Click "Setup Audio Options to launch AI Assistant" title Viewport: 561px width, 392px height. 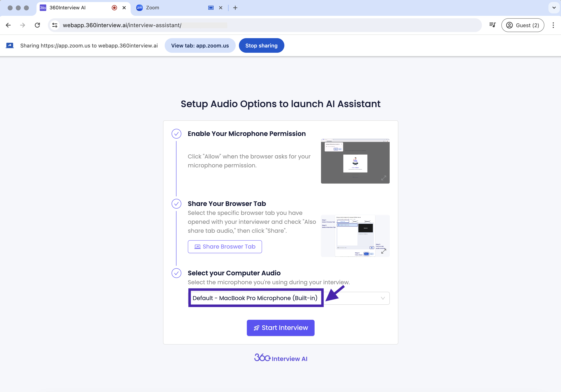[280, 104]
